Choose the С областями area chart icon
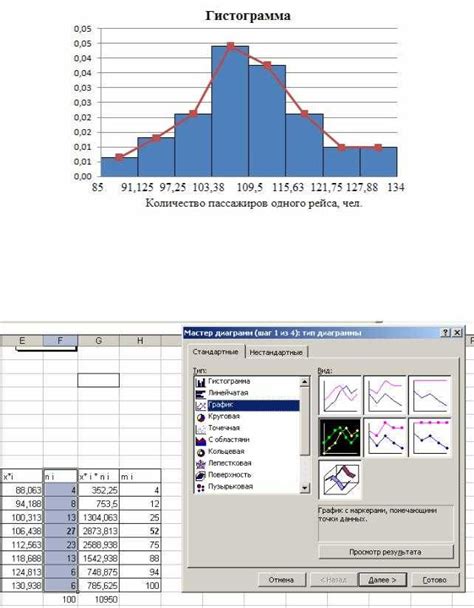474x608 pixels. point(201,440)
